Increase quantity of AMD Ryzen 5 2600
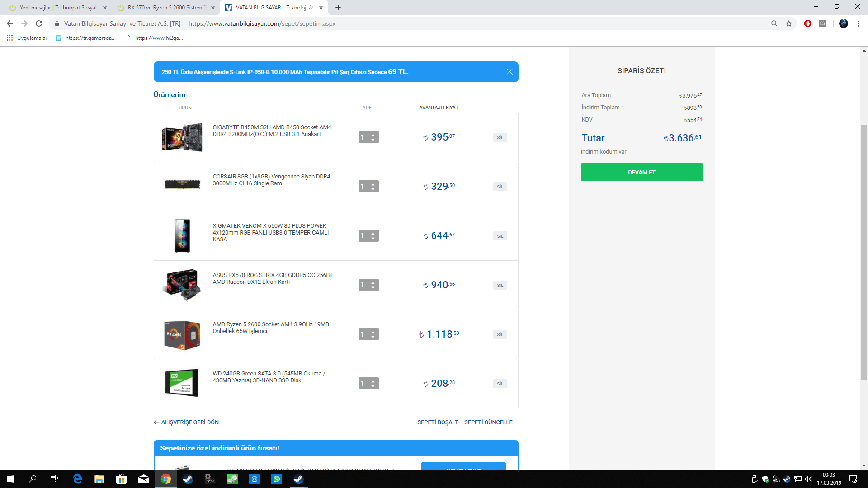The image size is (868, 488). [373, 332]
